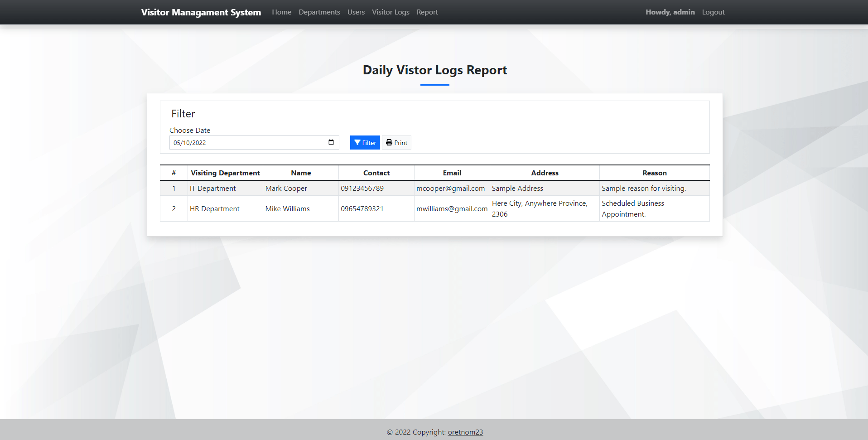Click the funnel icon on the Filter button
The height and width of the screenshot is (440, 868).
358,142
